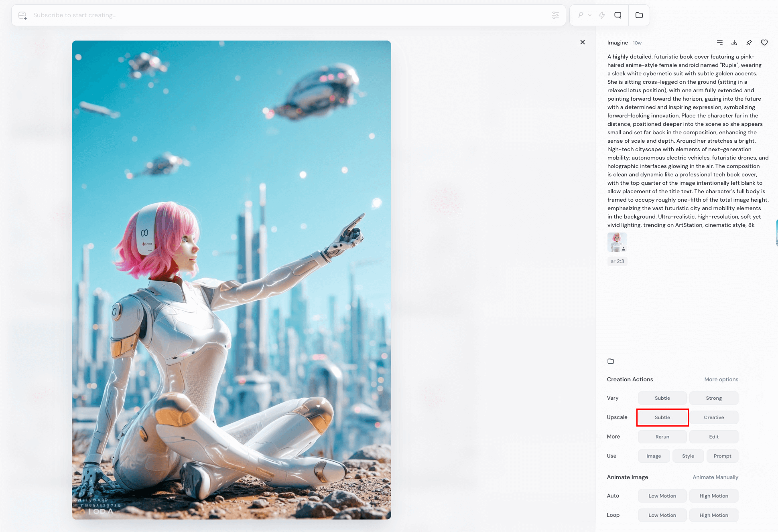
Task: Download the image with the download icon
Action: [734, 42]
